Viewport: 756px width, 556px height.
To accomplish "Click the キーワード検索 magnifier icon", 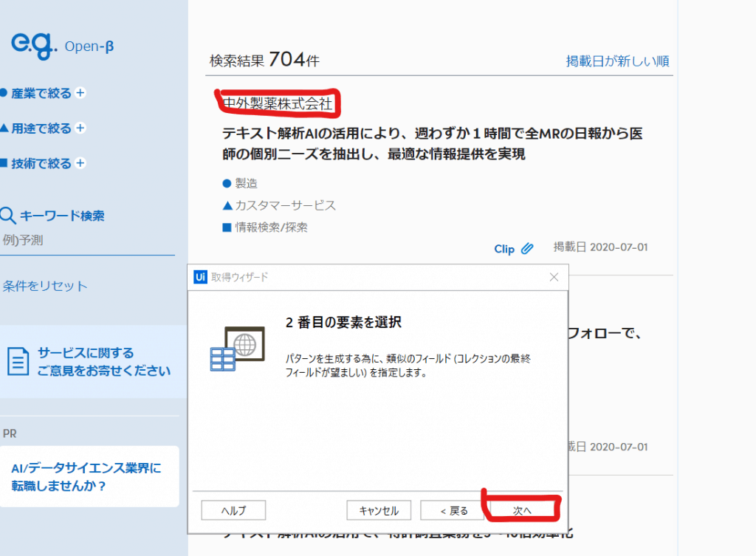I will [x=8, y=216].
